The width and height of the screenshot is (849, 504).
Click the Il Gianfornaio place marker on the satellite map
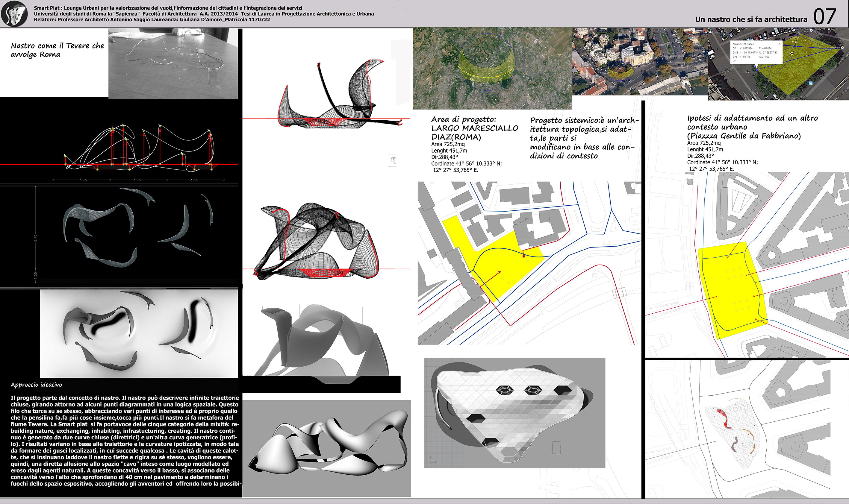pyautogui.click(x=842, y=48)
